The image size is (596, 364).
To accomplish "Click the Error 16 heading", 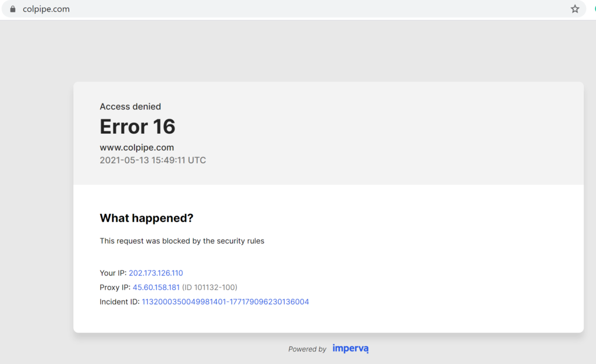I will click(137, 127).
